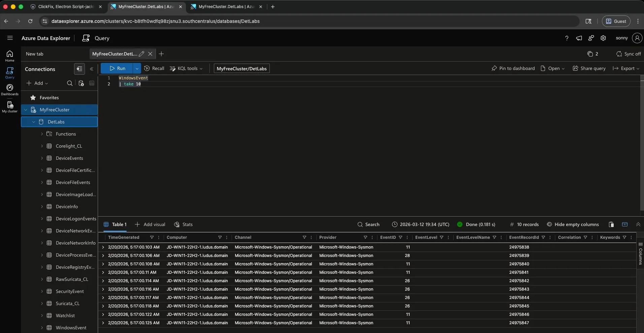Select the MyFreeCluster/DetLabs scope box
Image resolution: width=644 pixels, height=333 pixels.
241,69
